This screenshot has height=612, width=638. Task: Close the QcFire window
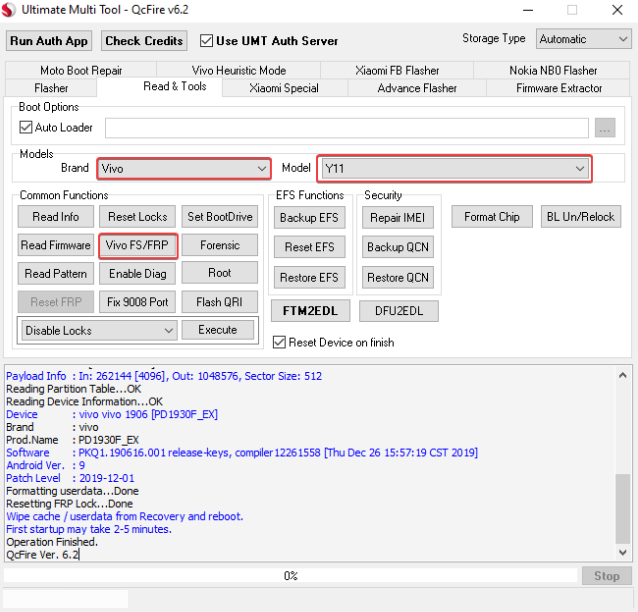pyautogui.click(x=617, y=10)
